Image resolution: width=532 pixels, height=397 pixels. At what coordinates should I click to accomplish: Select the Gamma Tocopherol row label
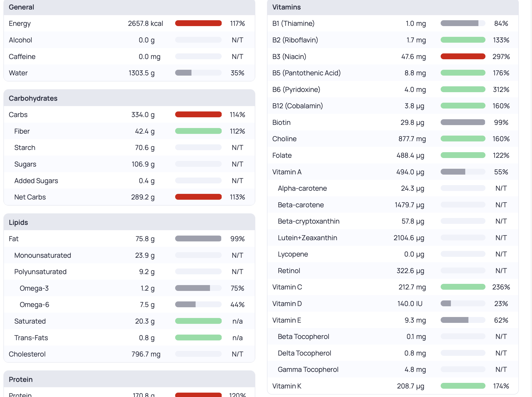click(308, 369)
